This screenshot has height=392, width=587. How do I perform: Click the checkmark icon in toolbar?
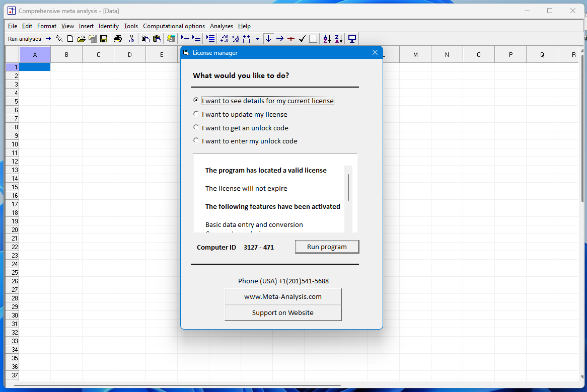coord(302,39)
